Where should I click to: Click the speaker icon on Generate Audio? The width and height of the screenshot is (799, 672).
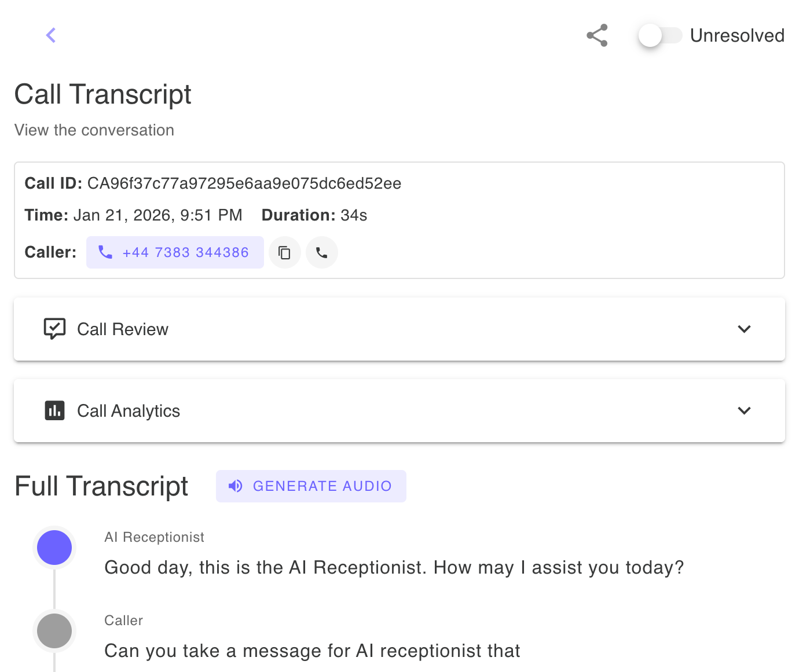coord(235,486)
